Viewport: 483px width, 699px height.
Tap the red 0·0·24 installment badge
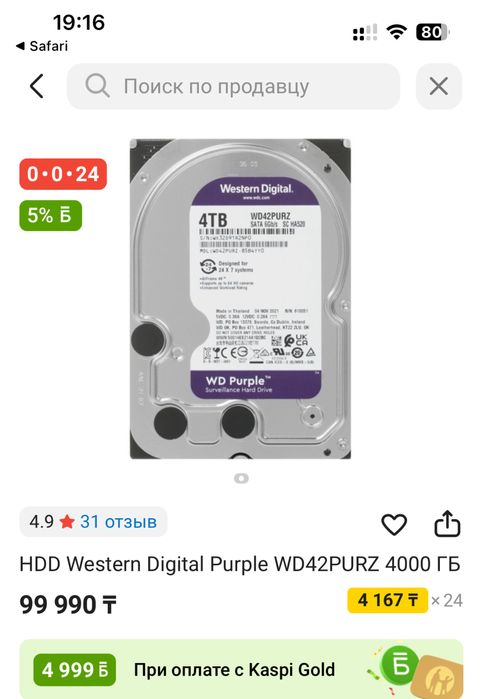(63, 174)
